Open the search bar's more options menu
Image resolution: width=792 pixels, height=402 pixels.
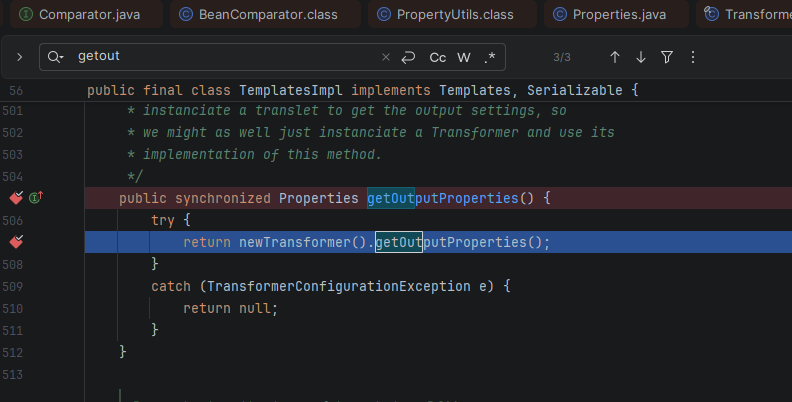point(693,57)
